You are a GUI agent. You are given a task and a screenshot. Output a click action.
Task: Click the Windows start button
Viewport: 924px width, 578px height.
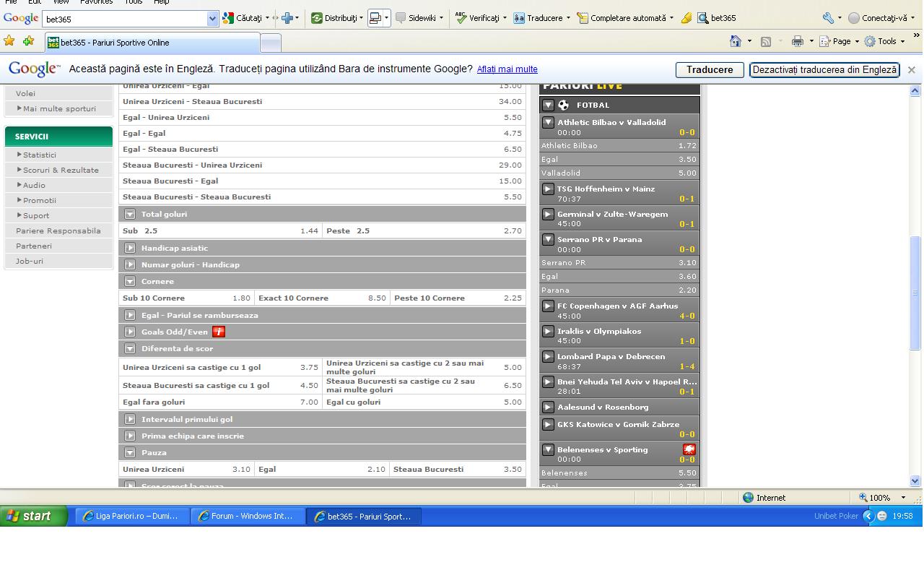[x=34, y=516]
